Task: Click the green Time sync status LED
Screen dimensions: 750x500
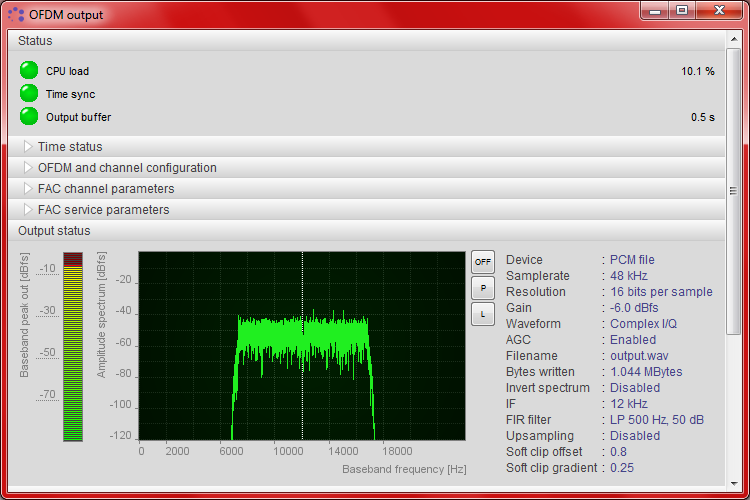Action: [x=29, y=93]
